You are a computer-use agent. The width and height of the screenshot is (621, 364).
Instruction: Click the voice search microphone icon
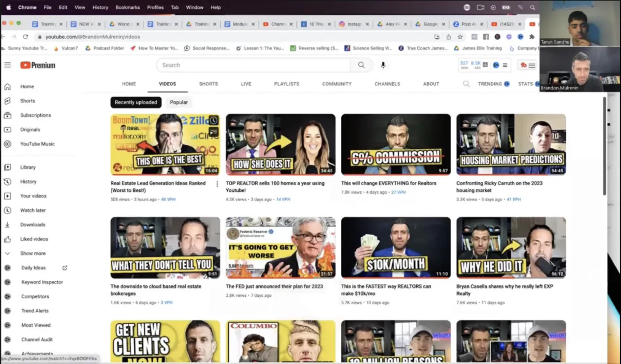point(383,65)
